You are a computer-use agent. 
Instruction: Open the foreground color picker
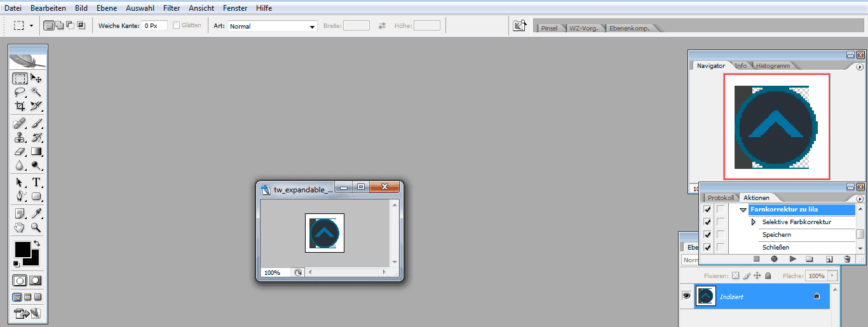22,249
